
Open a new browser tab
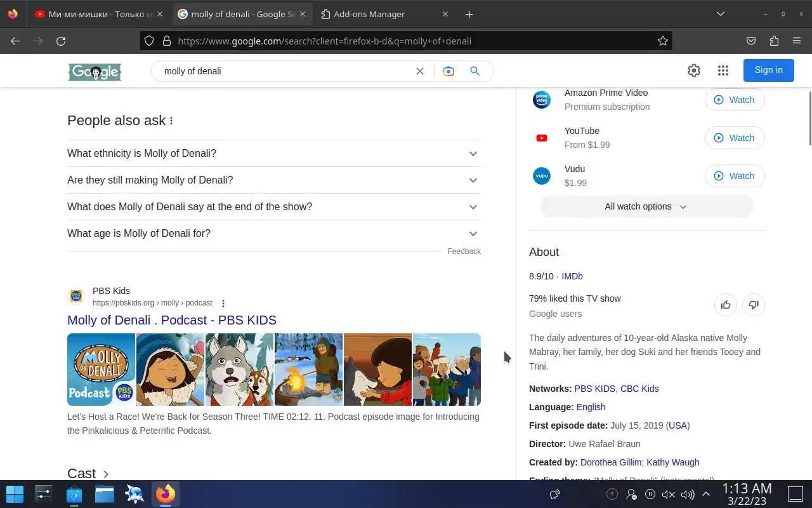(469, 14)
